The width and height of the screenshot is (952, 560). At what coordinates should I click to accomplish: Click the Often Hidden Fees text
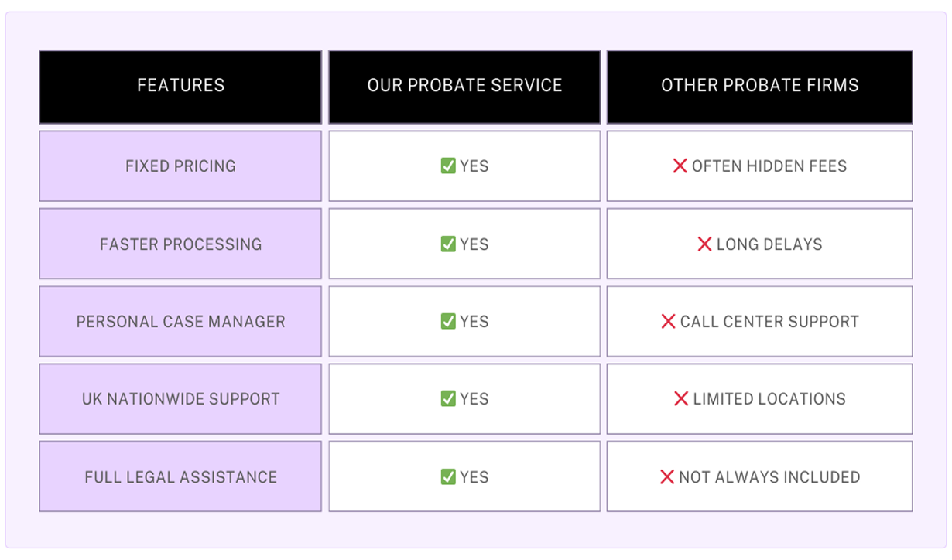tap(769, 166)
